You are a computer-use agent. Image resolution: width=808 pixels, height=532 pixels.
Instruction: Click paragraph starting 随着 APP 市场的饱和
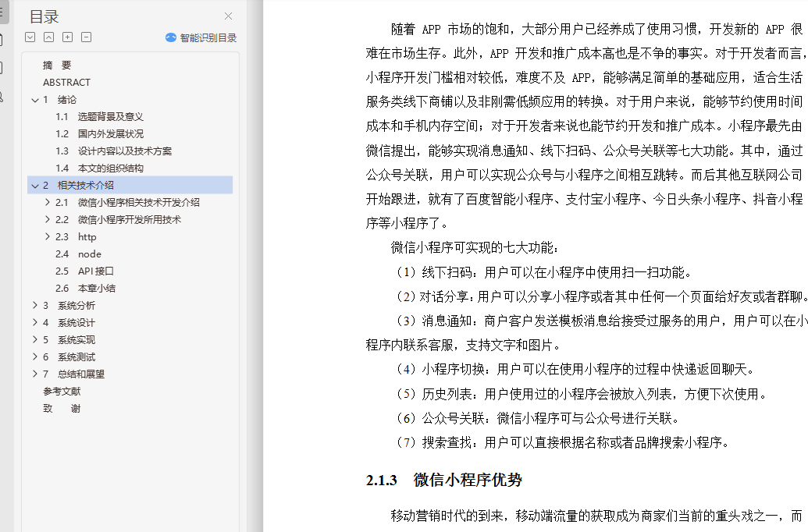coord(585,126)
